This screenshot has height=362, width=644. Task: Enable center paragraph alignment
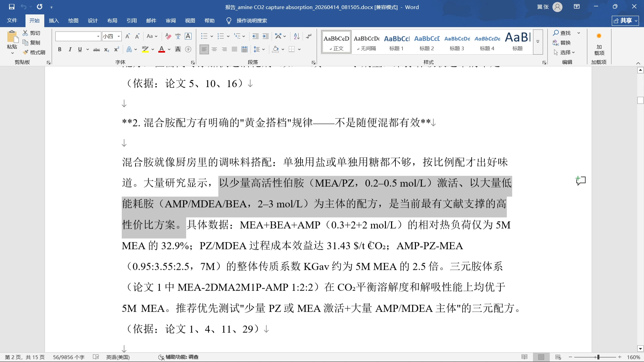214,50
